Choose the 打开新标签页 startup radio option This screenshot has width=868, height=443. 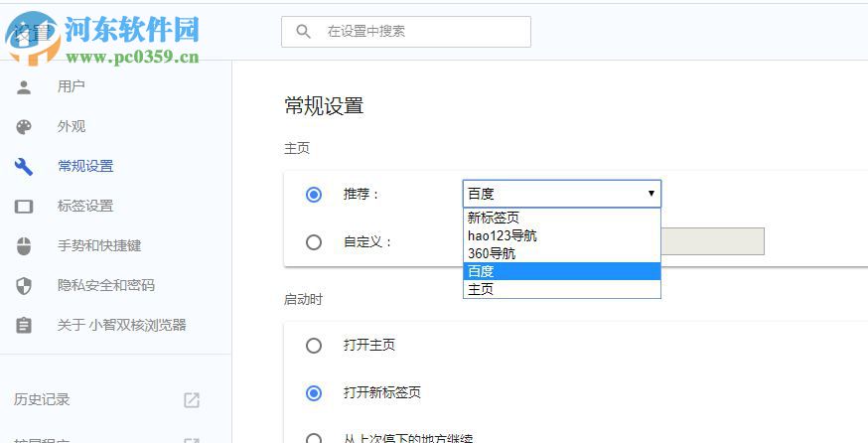click(314, 393)
